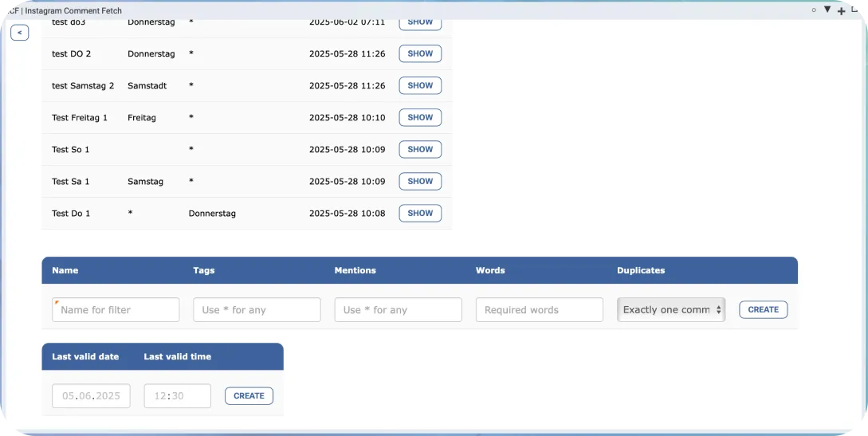The height and width of the screenshot is (436, 868).
Task: Click the '2025-05-28 10:10' timestamp
Action: [x=347, y=118]
